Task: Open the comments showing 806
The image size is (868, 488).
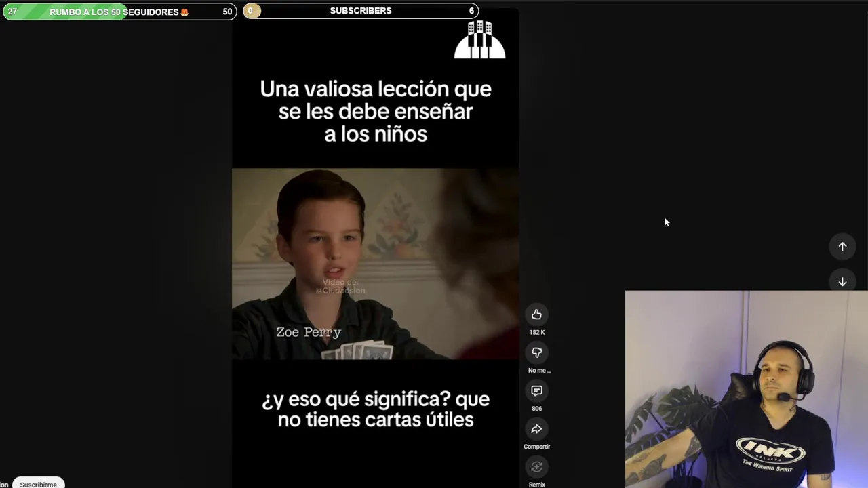Action: [x=536, y=390]
